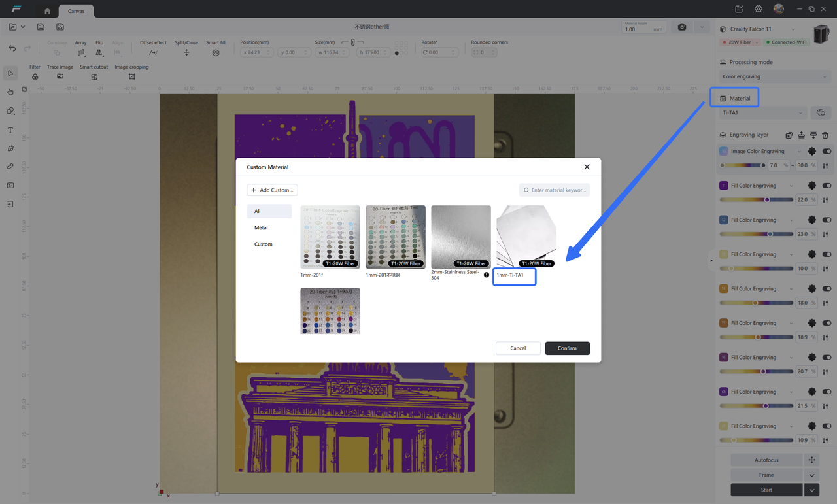Click the Smart fill icon
Screen dimensions: 837x504
coord(216,52)
